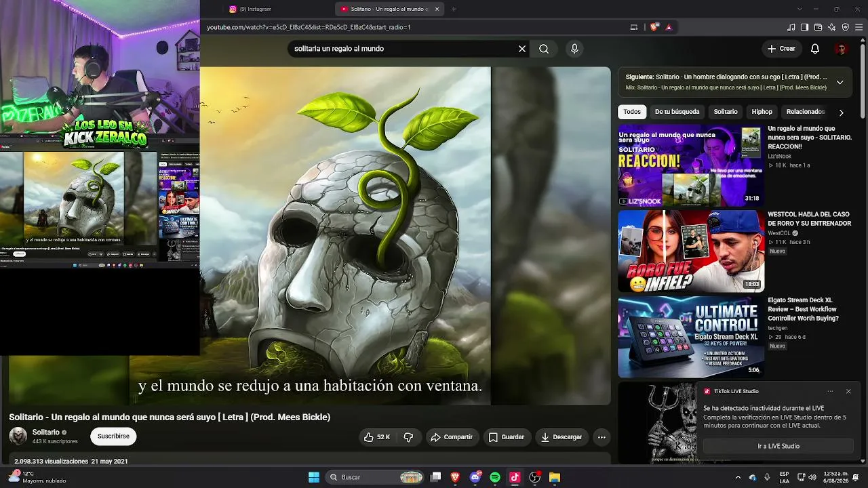Open Brave playlist music note icon
868x488 pixels.
coord(791,27)
